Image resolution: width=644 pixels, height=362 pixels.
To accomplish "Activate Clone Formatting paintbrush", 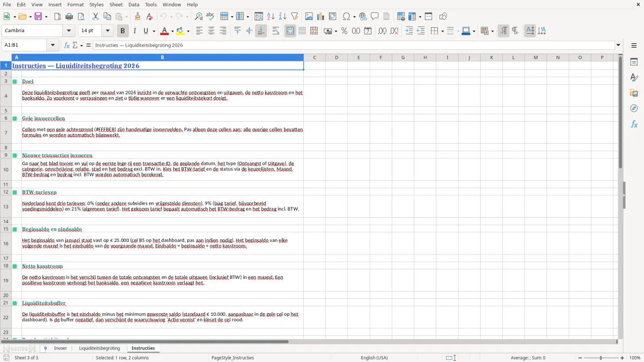I will pos(137,17).
